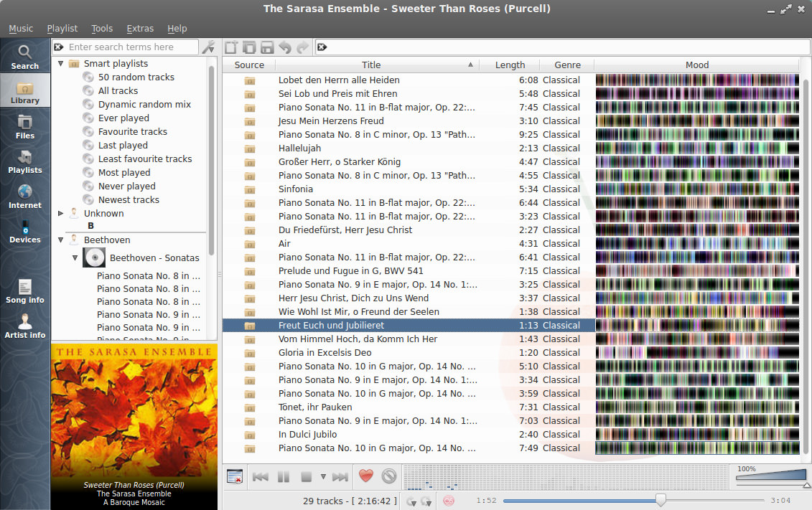
Task: Show the Song info tab
Action: coord(25,291)
